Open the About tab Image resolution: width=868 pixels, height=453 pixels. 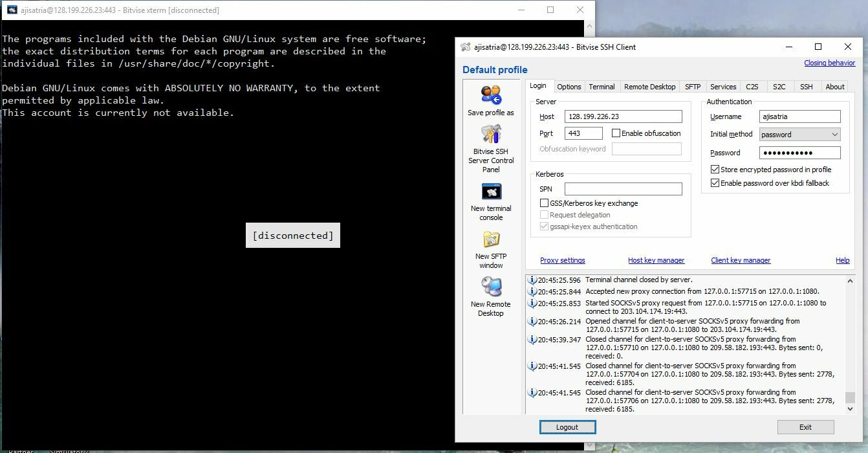[835, 87]
